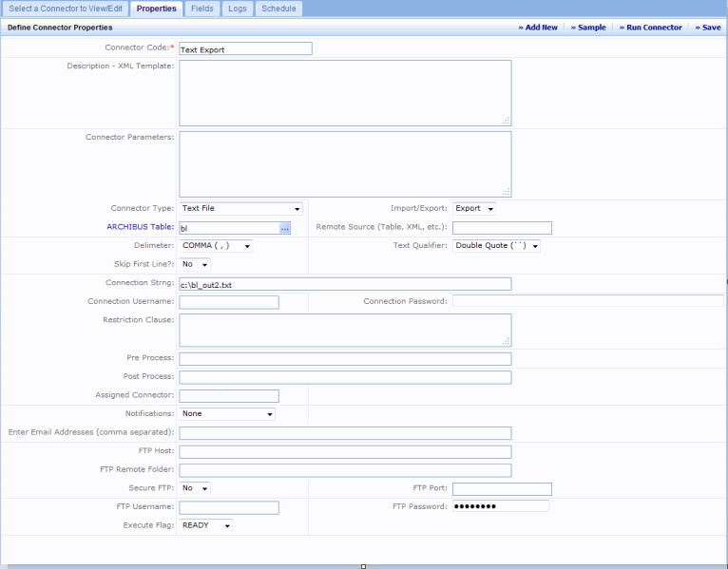Open the Connector Type dropdown

pos(240,209)
